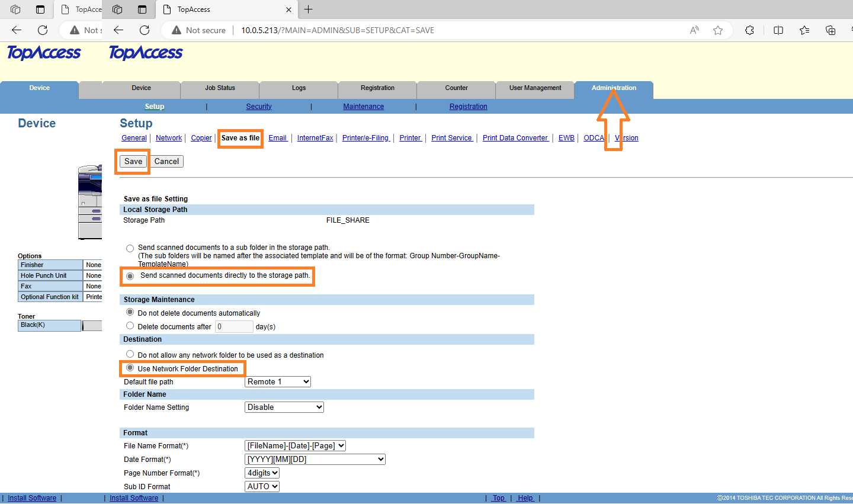Image resolution: width=853 pixels, height=504 pixels.
Task: Select Delete documents after days option
Action: point(130,326)
